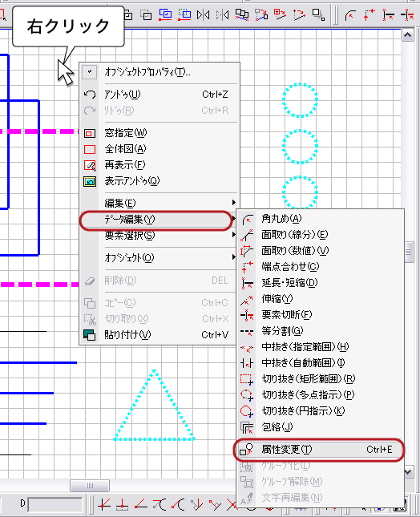The image size is (420, 517).
Task: Click vertical scrollbar up arrow
Action: point(407,35)
